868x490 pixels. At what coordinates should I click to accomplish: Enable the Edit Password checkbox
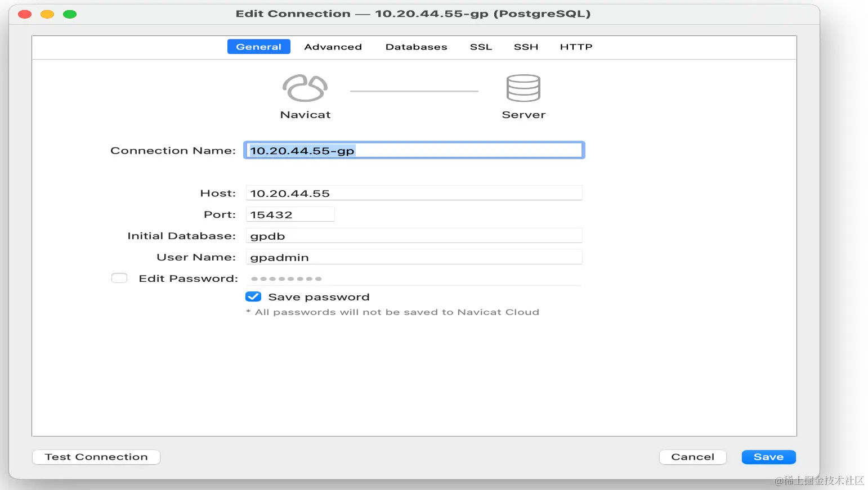119,278
